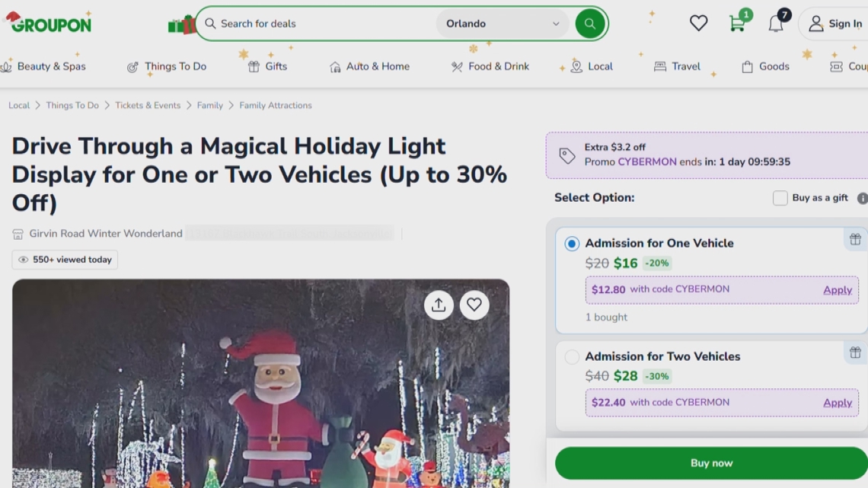
Task: Click the gift icon on Admission for One Vehicle
Action: pos(854,238)
